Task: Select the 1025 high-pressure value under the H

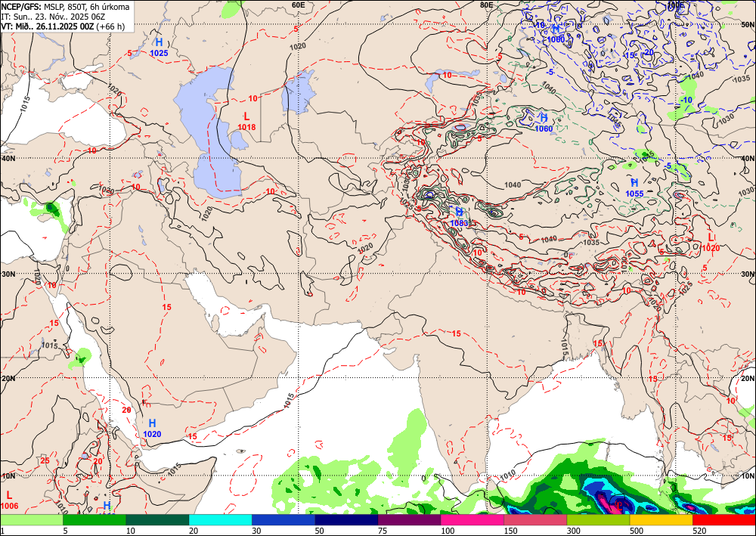Action: point(159,53)
